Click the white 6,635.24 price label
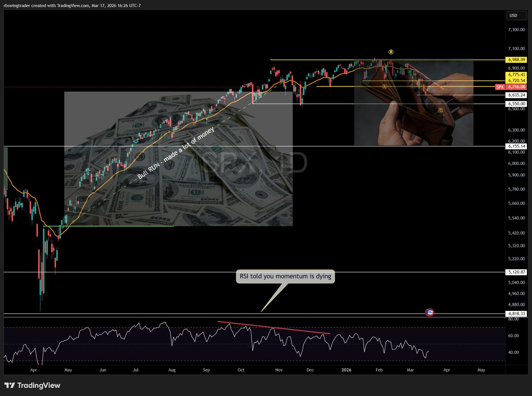This screenshot has width=532, height=396. point(516,95)
